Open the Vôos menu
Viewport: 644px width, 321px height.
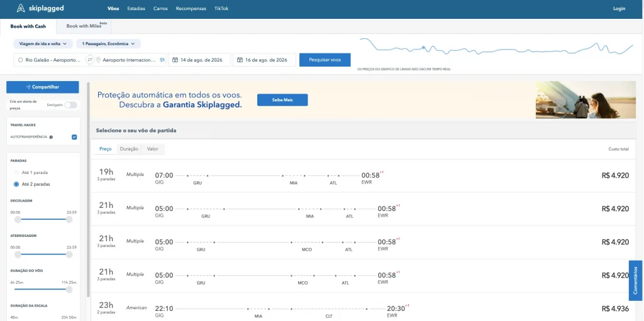pos(113,9)
